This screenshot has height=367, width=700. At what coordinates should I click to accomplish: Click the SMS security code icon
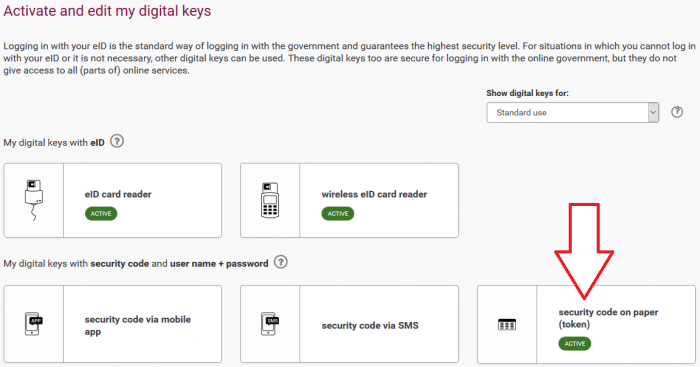coord(270,324)
